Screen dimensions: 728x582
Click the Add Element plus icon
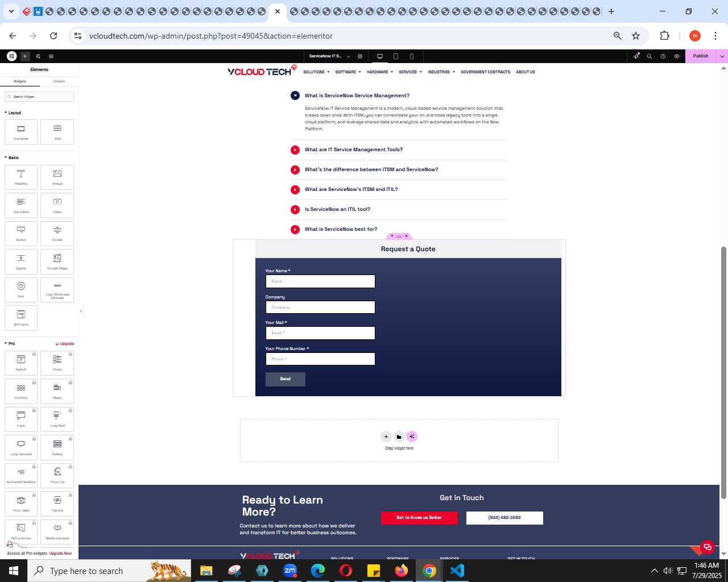[25, 56]
